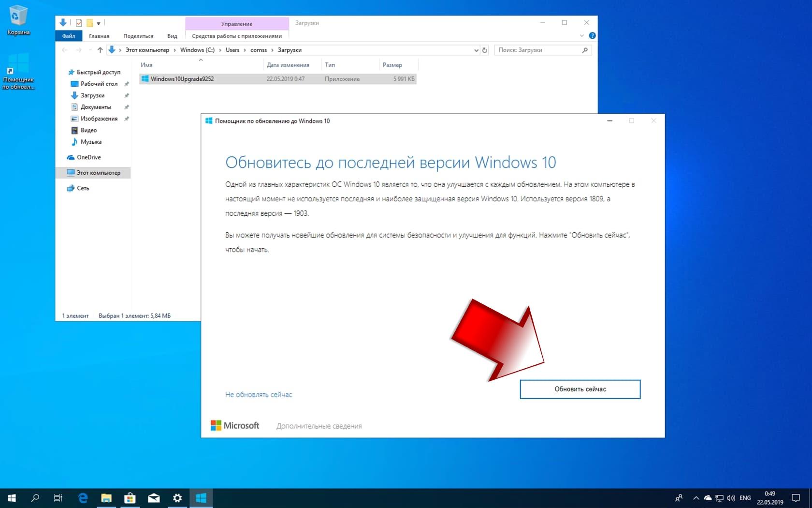Viewport: 812px width, 508px height.
Task: Click the 'Не обновлять сейчас' link
Action: [x=259, y=395]
